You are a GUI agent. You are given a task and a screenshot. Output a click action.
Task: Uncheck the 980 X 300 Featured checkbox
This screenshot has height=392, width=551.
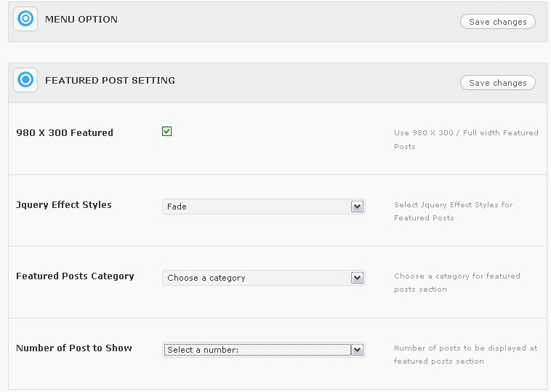pos(166,132)
